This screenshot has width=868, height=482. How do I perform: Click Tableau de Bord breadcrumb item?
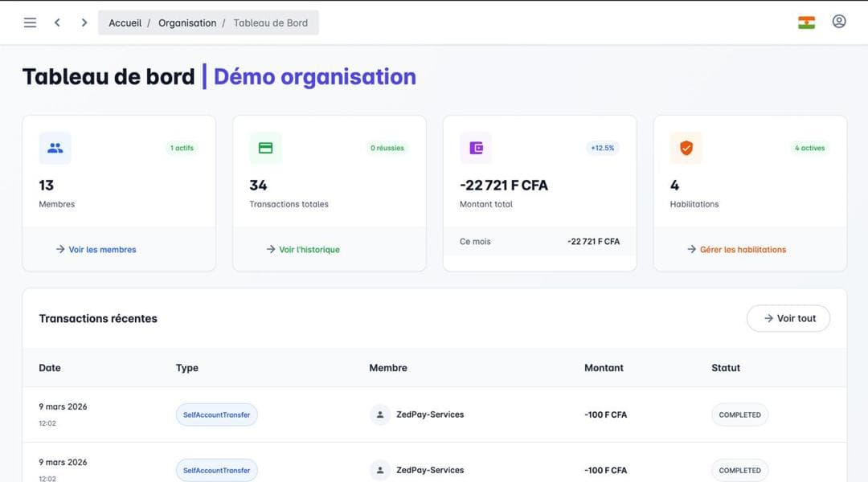(270, 22)
